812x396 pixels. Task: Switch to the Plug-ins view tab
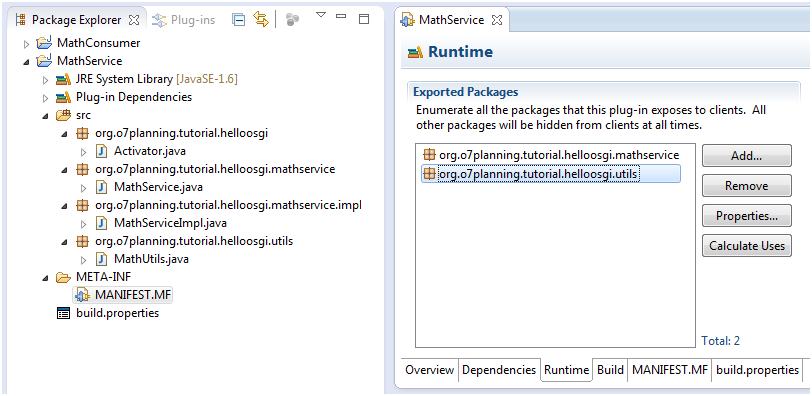click(184, 20)
